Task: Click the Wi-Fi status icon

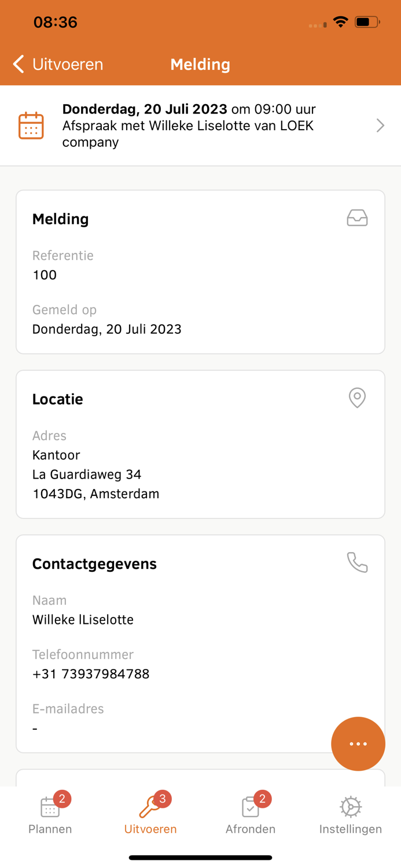Action: click(340, 22)
